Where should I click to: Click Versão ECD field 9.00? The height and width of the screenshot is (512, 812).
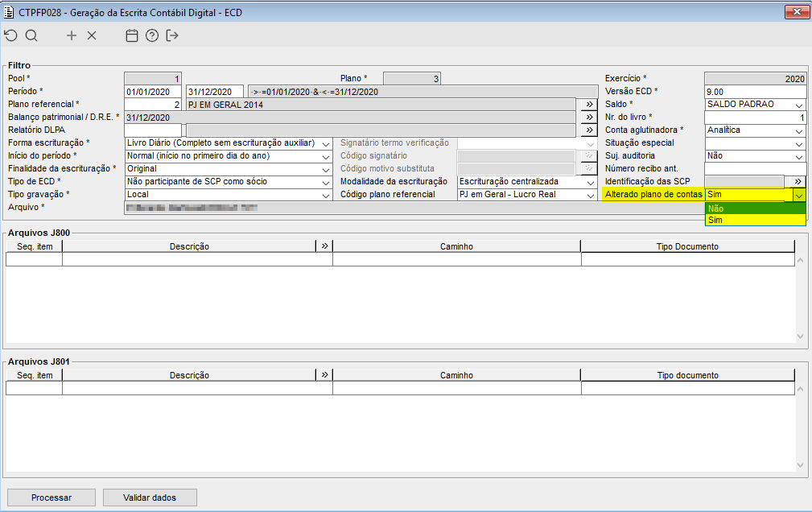(755, 92)
